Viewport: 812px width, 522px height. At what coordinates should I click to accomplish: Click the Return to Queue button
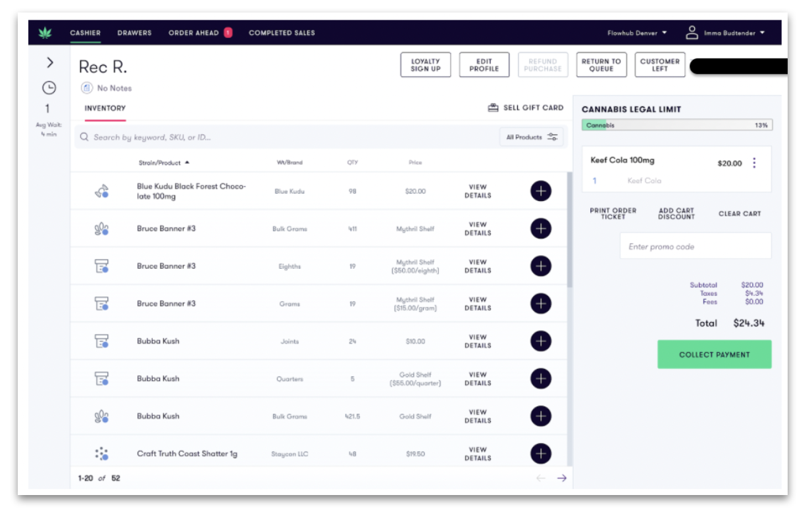tap(601, 64)
